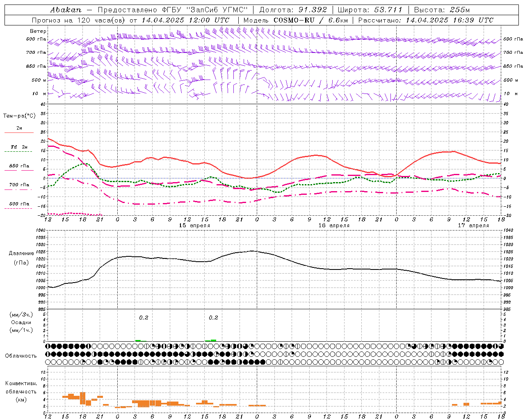Click the 500 гПа temperature legend entry
Image resolution: width=525 pixels, height=420 pixels.
point(19,203)
